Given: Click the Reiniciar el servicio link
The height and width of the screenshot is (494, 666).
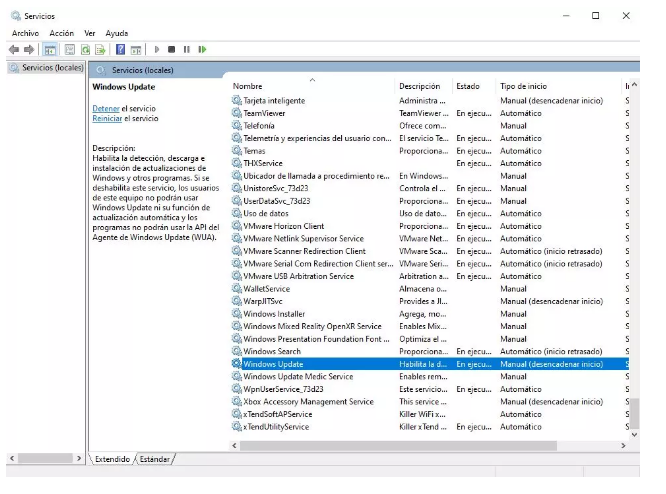Looking at the screenshot, I should [x=107, y=118].
